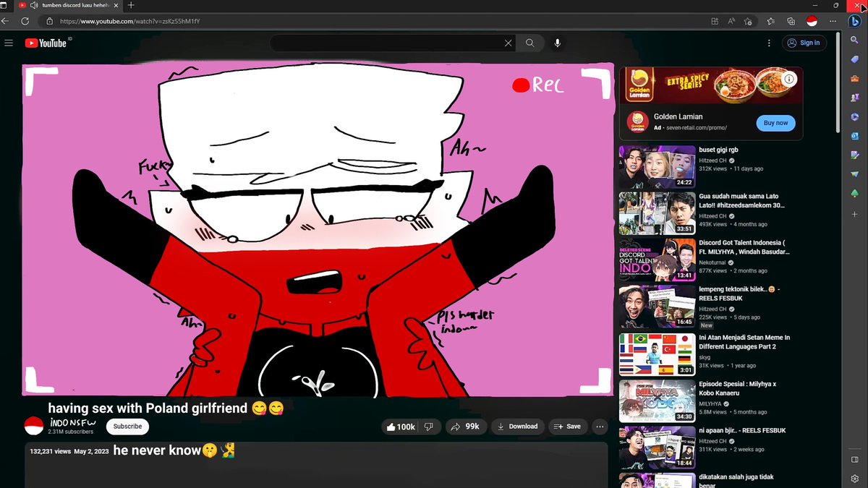Open Edge sidebar Microsoft 365 icon

coord(854,116)
